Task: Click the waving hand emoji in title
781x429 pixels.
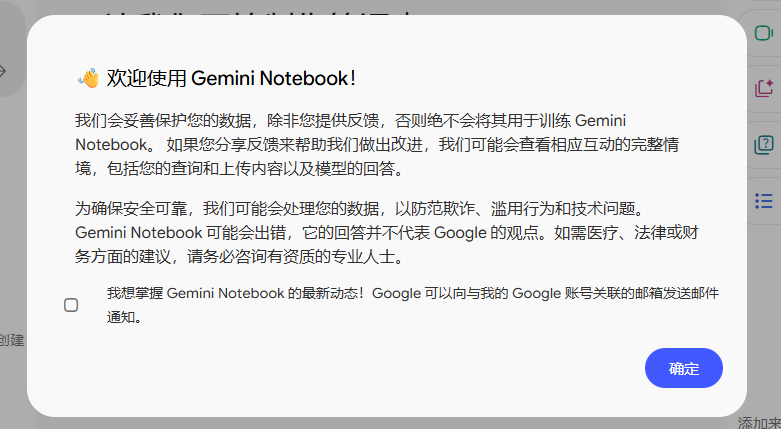Action: pos(88,78)
